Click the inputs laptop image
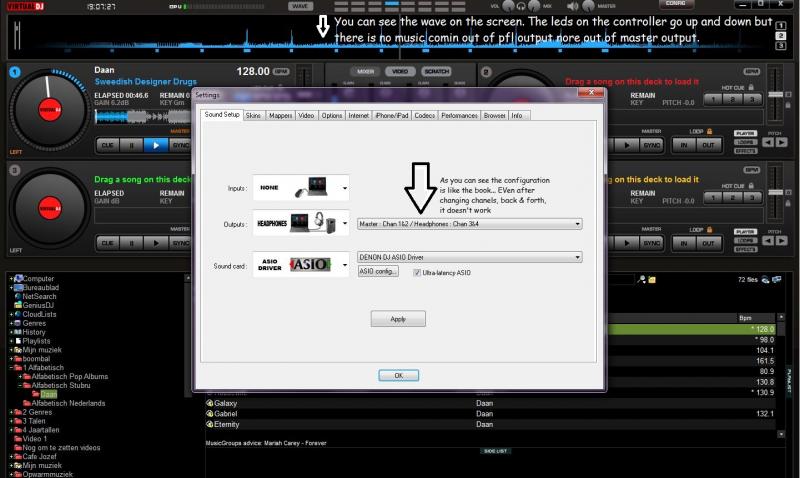This screenshot has height=478, width=800. 311,187
